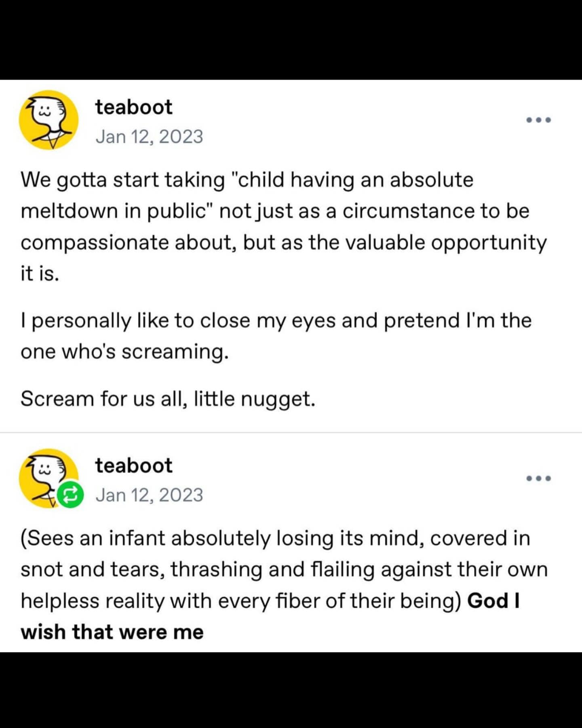Open teaboot's blog from second post username
Image resolution: width=582 pixels, height=728 pixels.
click(134, 466)
